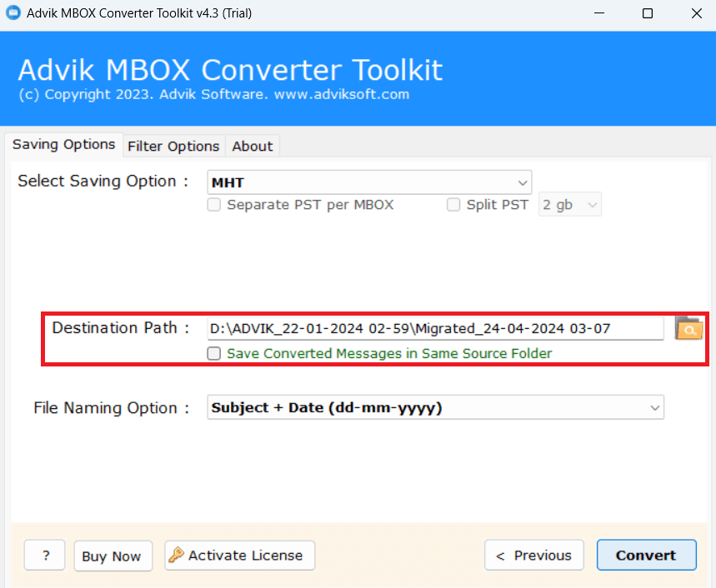Viewport: 716px width, 588px height.
Task: Click the Activate License button
Action: coord(240,556)
